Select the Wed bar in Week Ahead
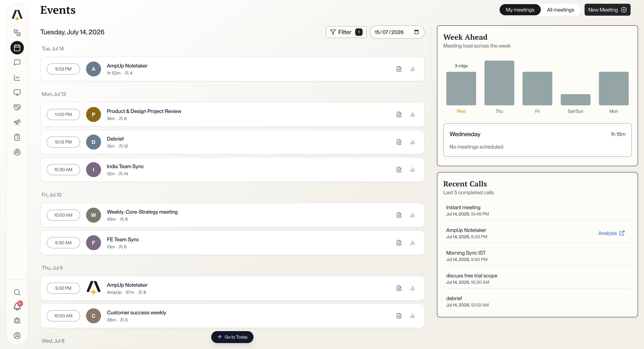This screenshot has width=644, height=349. click(461, 88)
